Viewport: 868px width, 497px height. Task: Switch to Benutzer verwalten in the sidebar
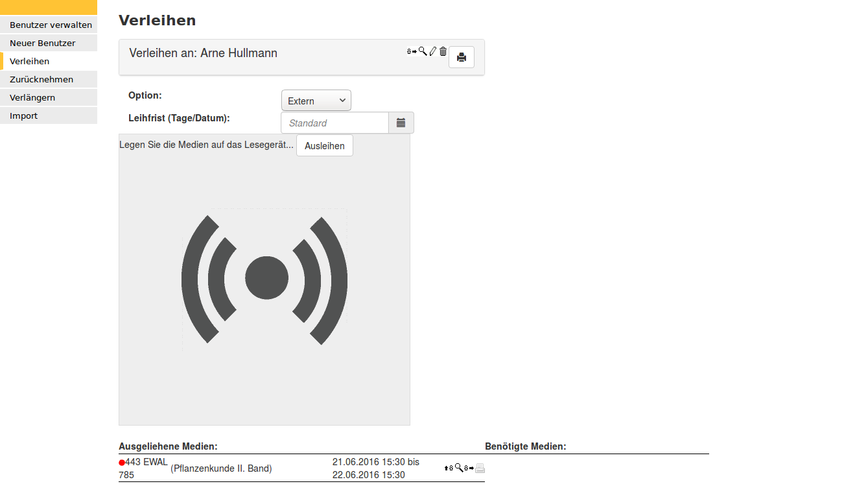point(49,24)
